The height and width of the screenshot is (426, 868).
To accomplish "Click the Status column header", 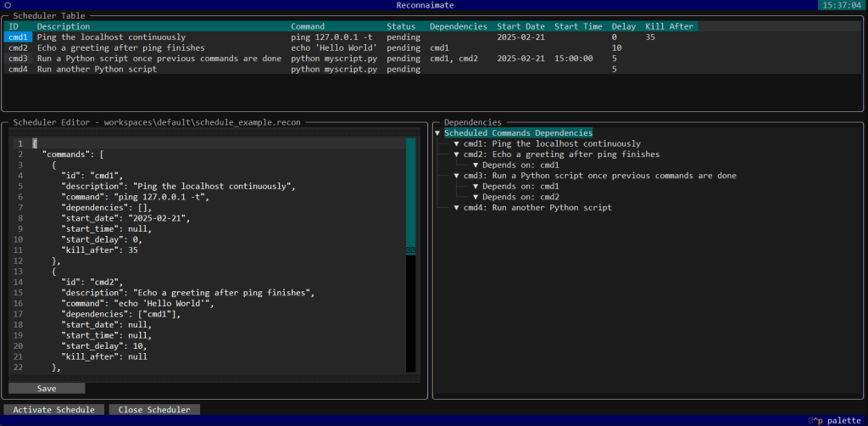I will (x=401, y=26).
